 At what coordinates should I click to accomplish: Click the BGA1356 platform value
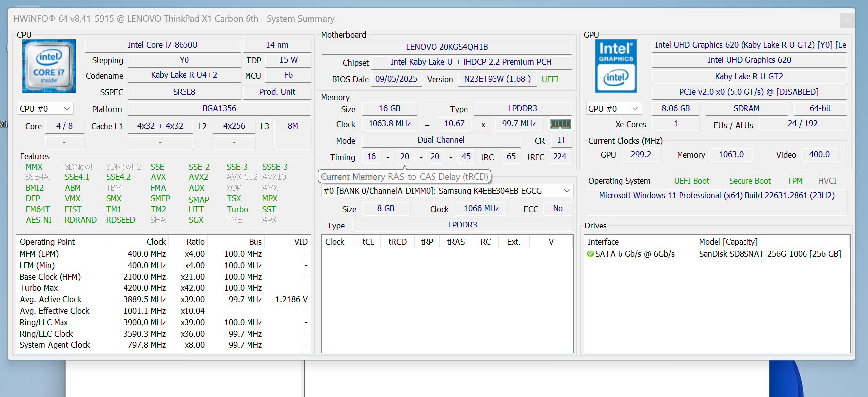[219, 108]
